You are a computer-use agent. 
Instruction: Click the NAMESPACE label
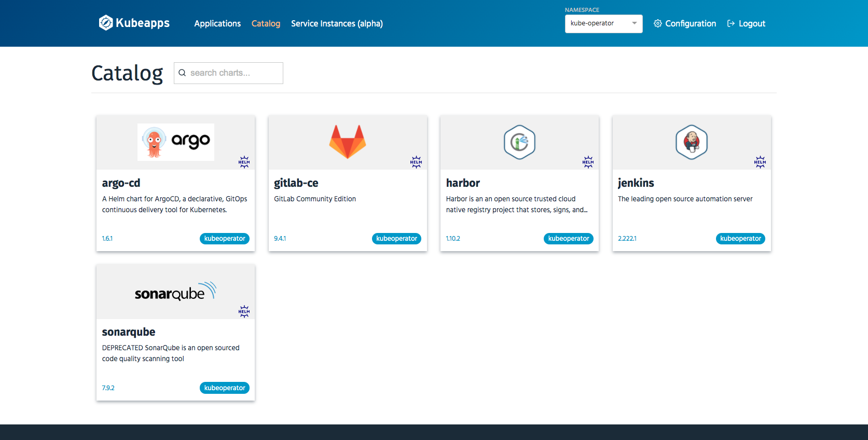click(x=582, y=10)
